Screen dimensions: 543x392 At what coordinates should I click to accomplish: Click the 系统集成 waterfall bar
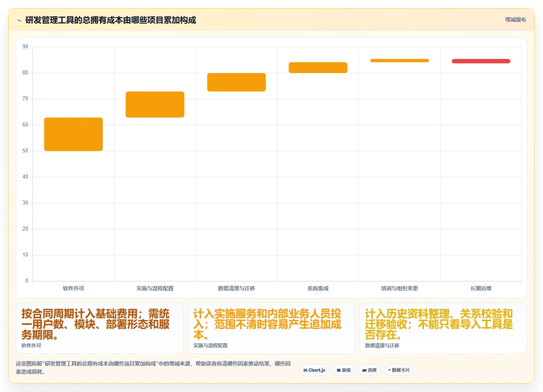[x=318, y=68]
